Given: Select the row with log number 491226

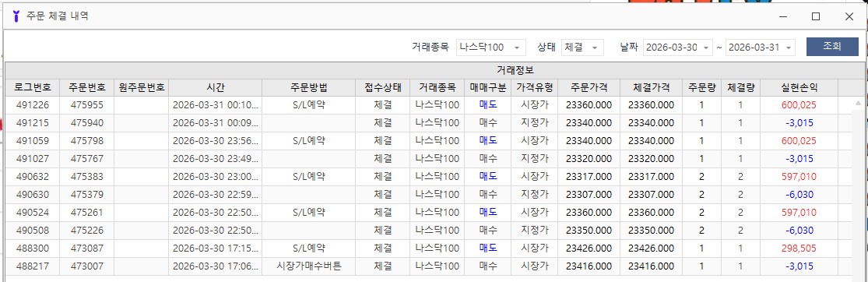Looking at the screenshot, I should click(429, 104).
